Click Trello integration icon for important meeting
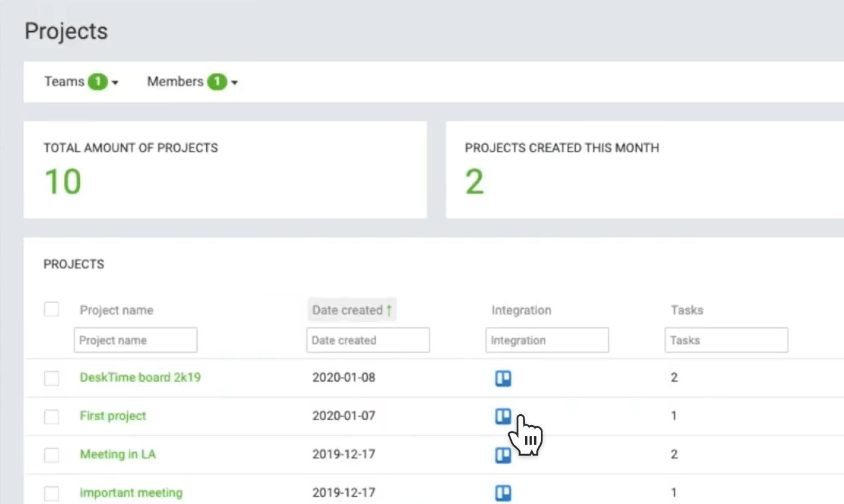844x504 pixels. (503, 493)
